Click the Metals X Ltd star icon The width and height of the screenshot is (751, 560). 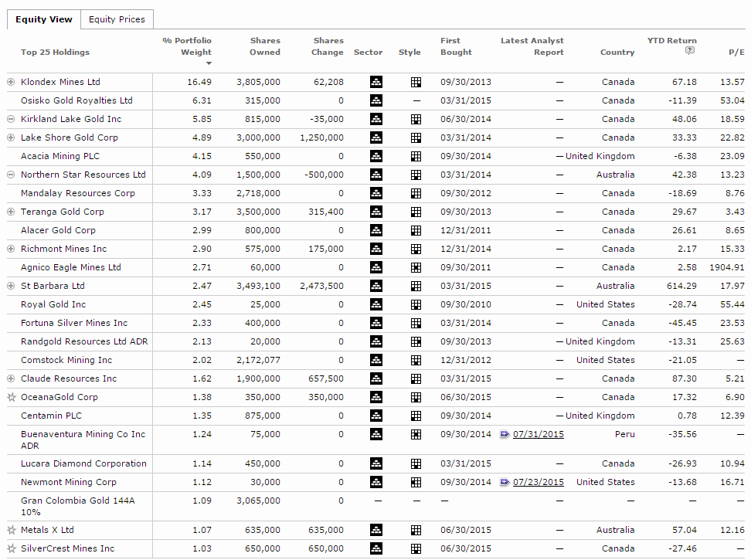[x=12, y=530]
